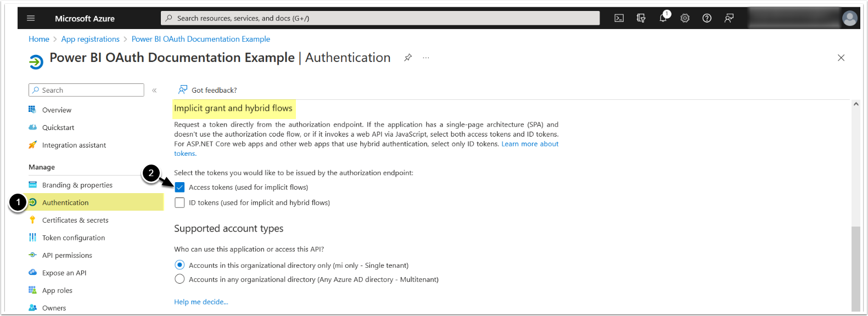Open the notifications bell
Viewport: 868px width, 316px height.
[663, 18]
